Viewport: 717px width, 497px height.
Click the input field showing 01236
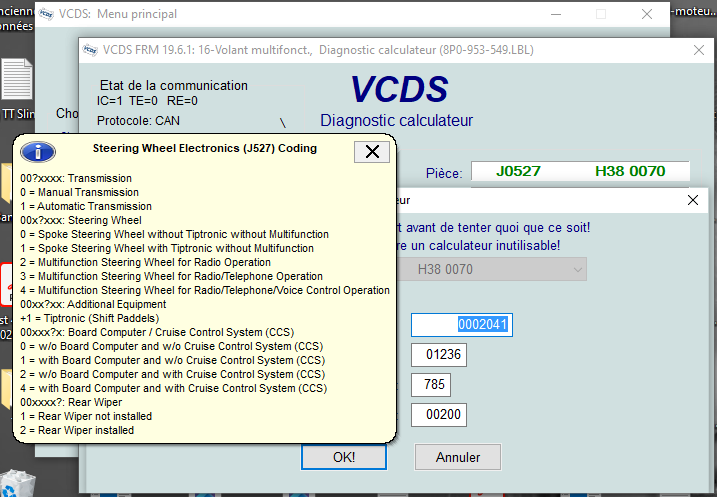439,355
